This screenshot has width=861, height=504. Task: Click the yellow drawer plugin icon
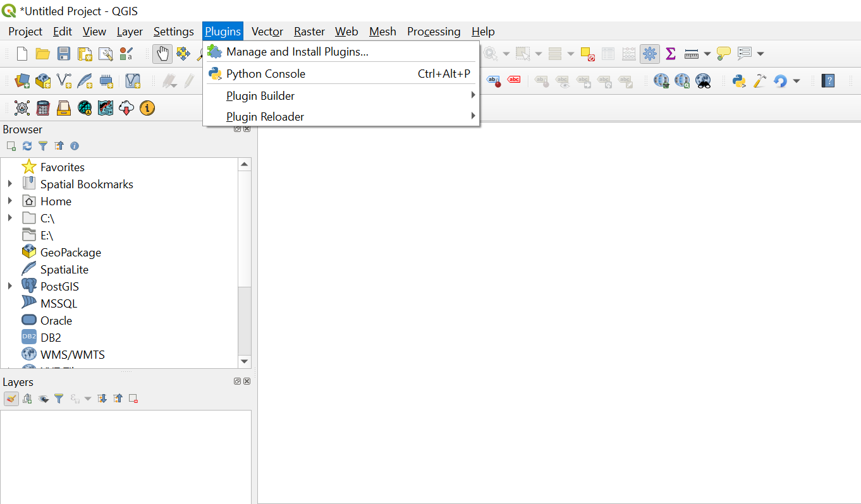pyautogui.click(x=64, y=108)
